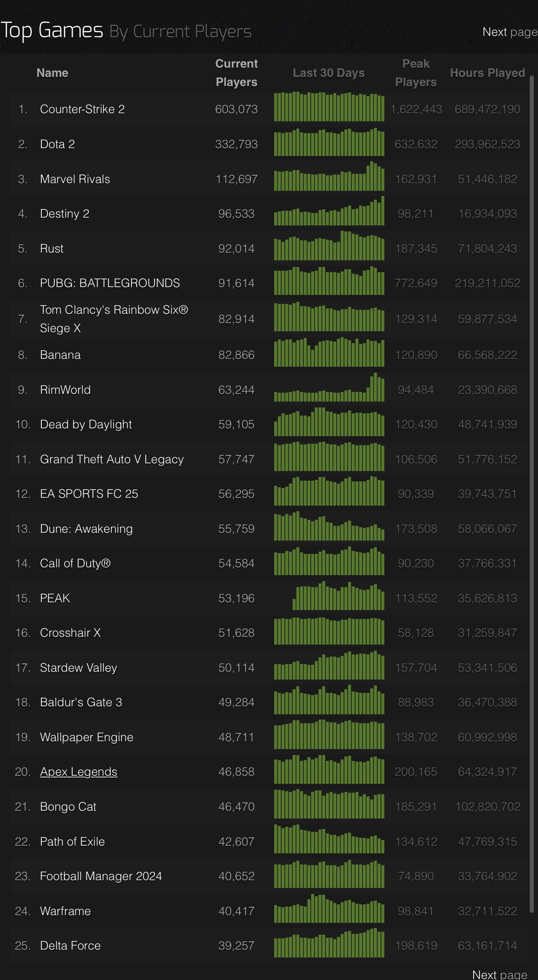Open Grand Theft Auto V Legacy
This screenshot has width=538, height=980.
click(x=112, y=459)
